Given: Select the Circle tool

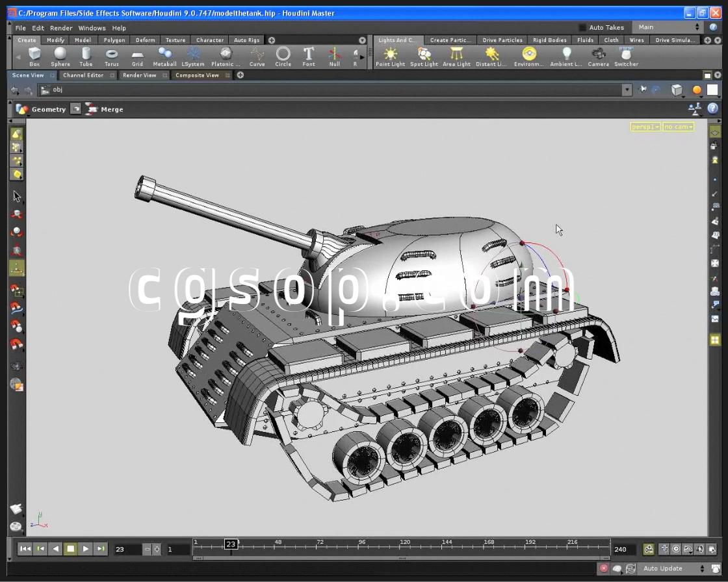Looking at the screenshot, I should (283, 57).
